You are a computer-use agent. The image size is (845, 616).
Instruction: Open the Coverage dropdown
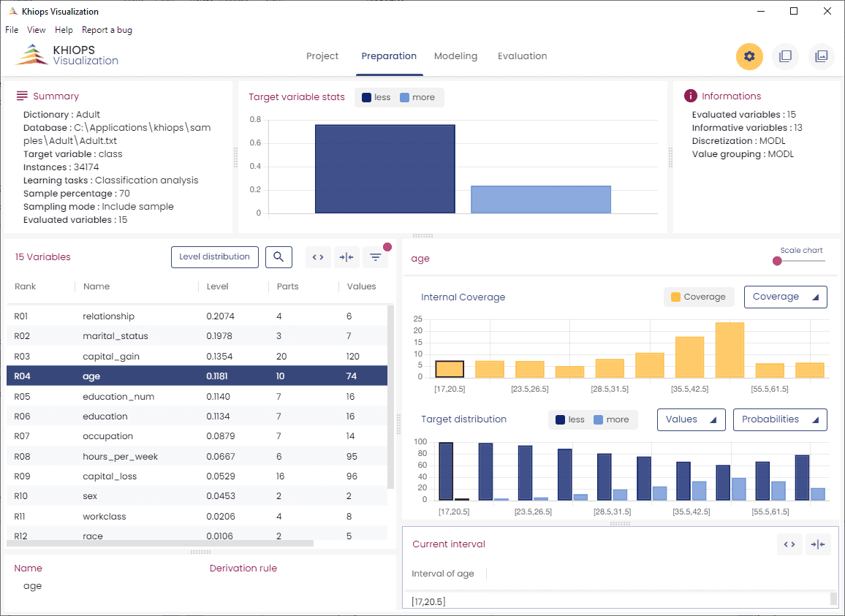tap(785, 297)
